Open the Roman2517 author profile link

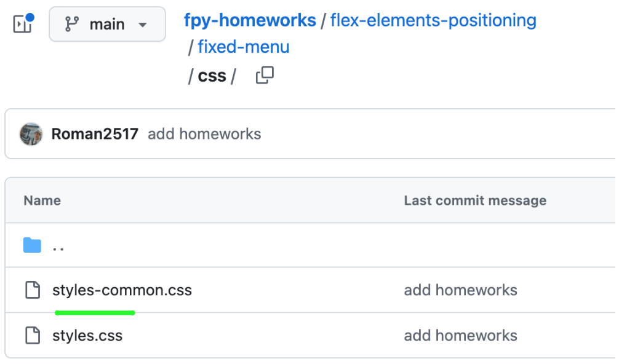pyautogui.click(x=95, y=134)
